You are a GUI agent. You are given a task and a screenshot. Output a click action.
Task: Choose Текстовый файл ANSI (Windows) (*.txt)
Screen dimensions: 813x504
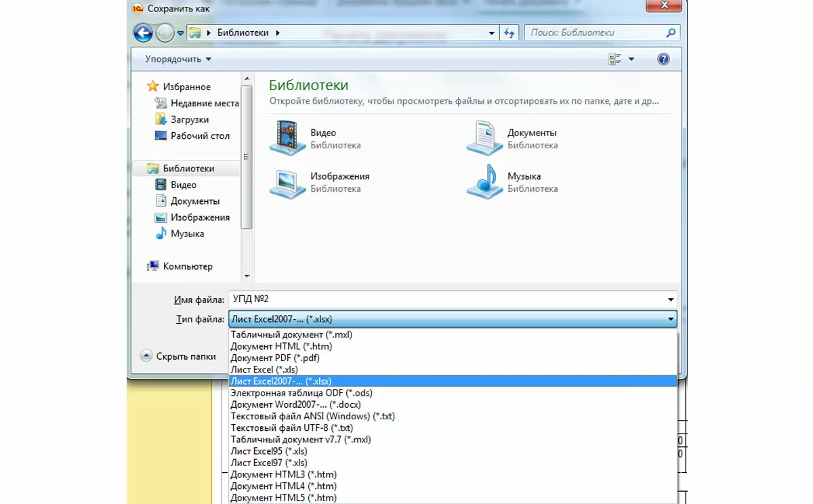(x=453, y=416)
